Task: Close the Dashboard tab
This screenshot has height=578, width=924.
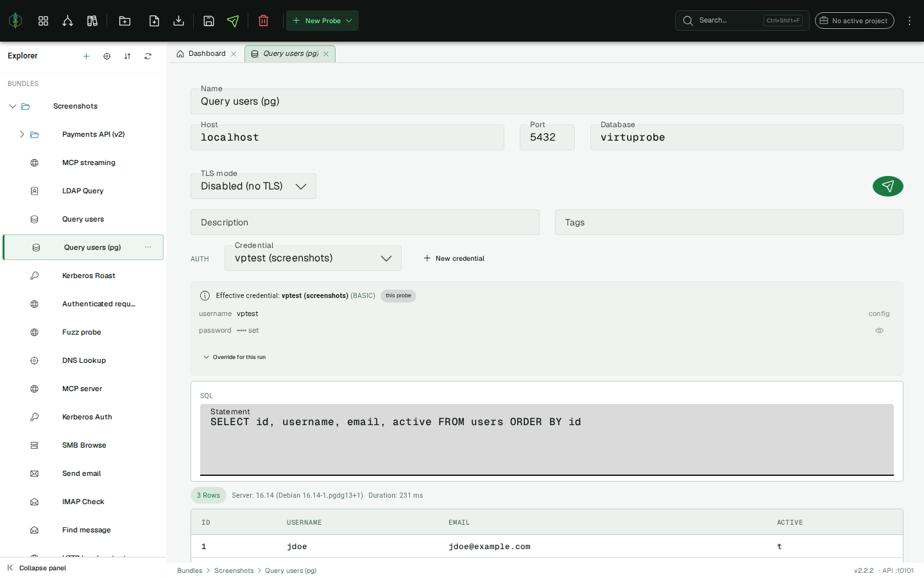Action: 234,54
